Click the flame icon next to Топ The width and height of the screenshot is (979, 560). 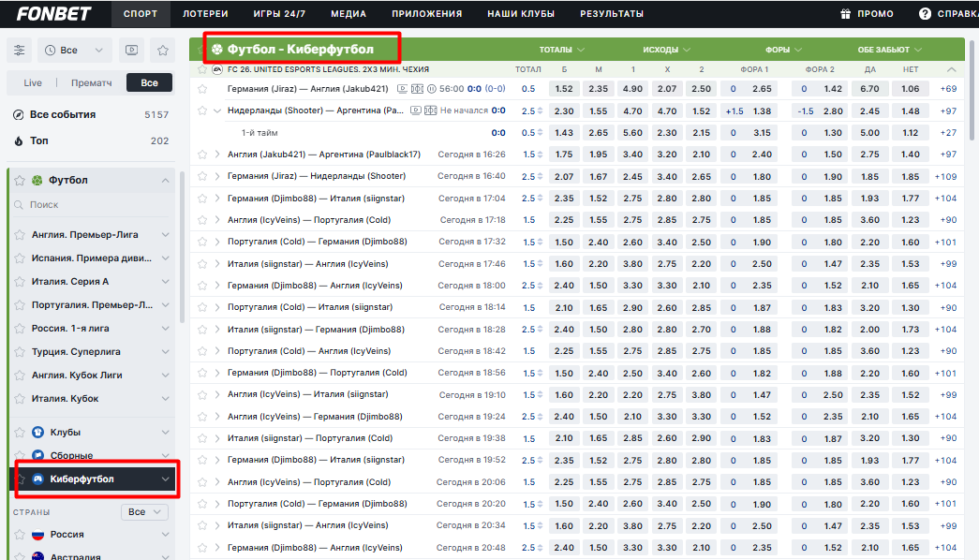click(19, 141)
